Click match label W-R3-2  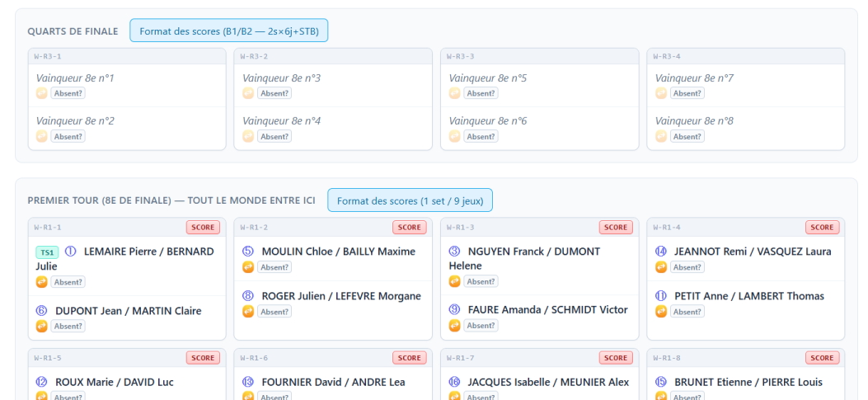coord(254,57)
